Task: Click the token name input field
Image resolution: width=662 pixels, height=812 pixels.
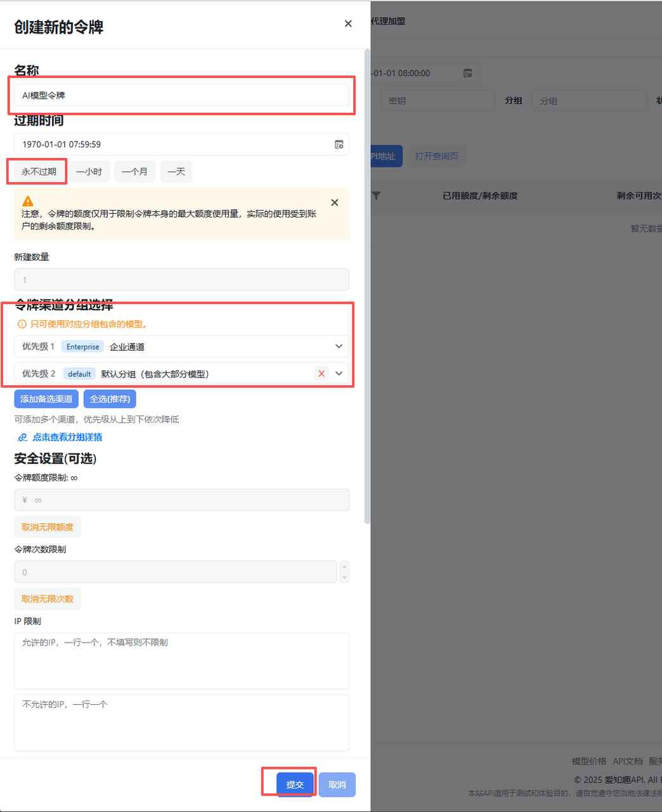Action: (x=181, y=95)
